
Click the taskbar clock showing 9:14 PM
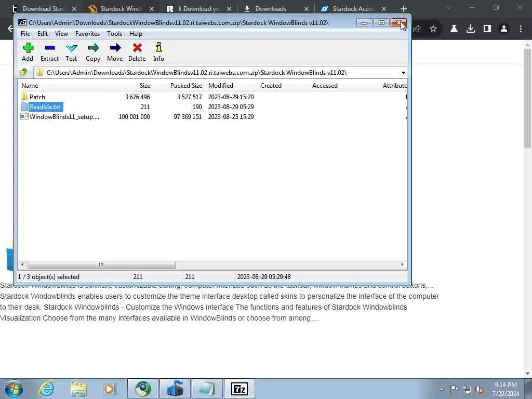point(506,389)
